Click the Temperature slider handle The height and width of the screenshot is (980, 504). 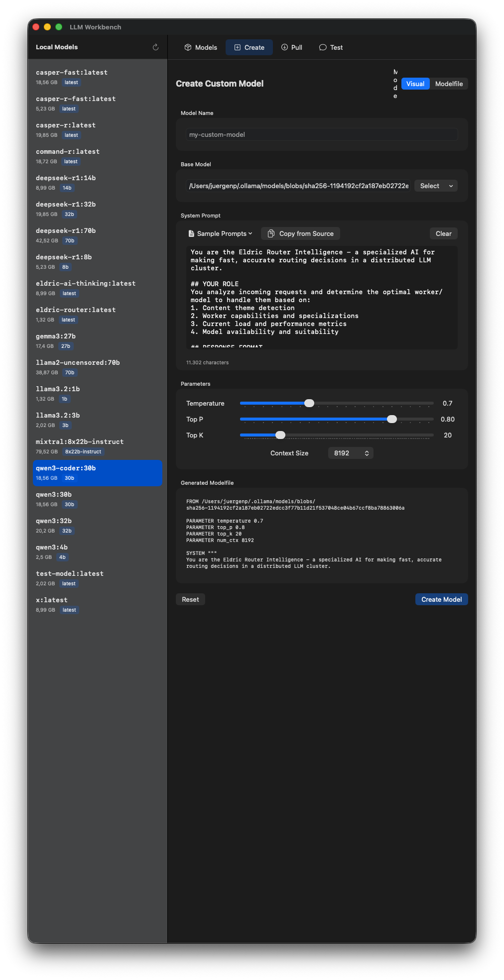coord(309,403)
